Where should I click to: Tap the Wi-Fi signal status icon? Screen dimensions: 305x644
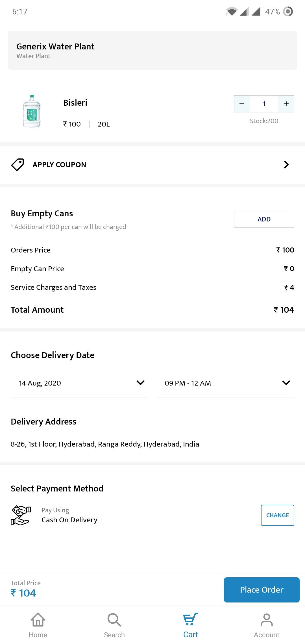click(x=232, y=12)
